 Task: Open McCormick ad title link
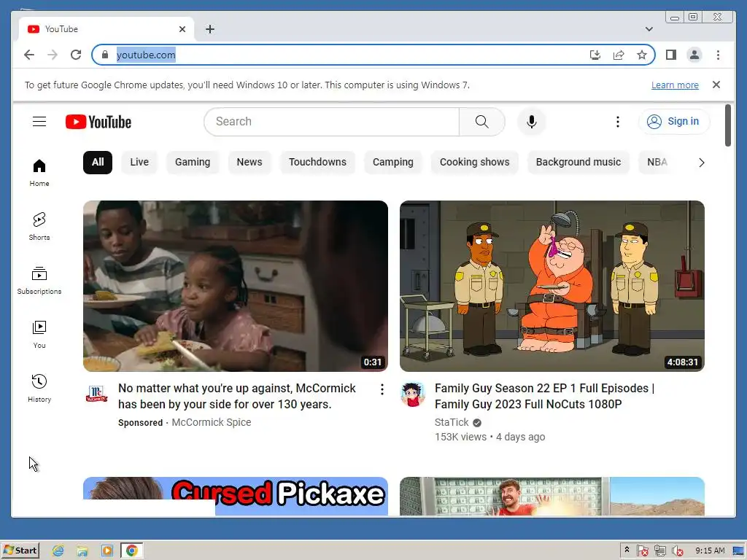point(237,396)
